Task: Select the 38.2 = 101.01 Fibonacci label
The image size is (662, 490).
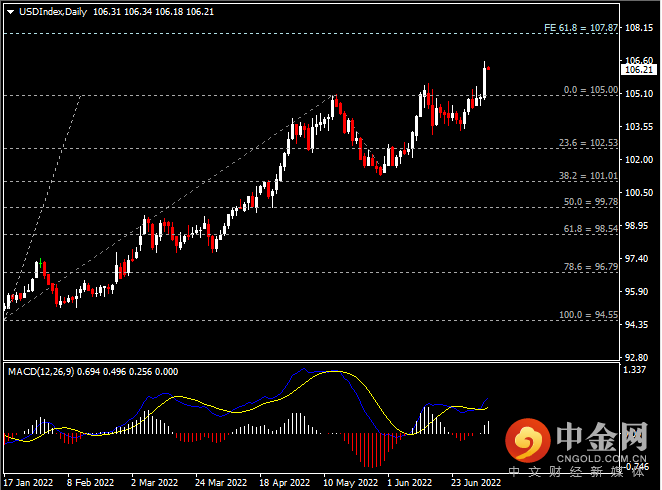Action: click(588, 176)
